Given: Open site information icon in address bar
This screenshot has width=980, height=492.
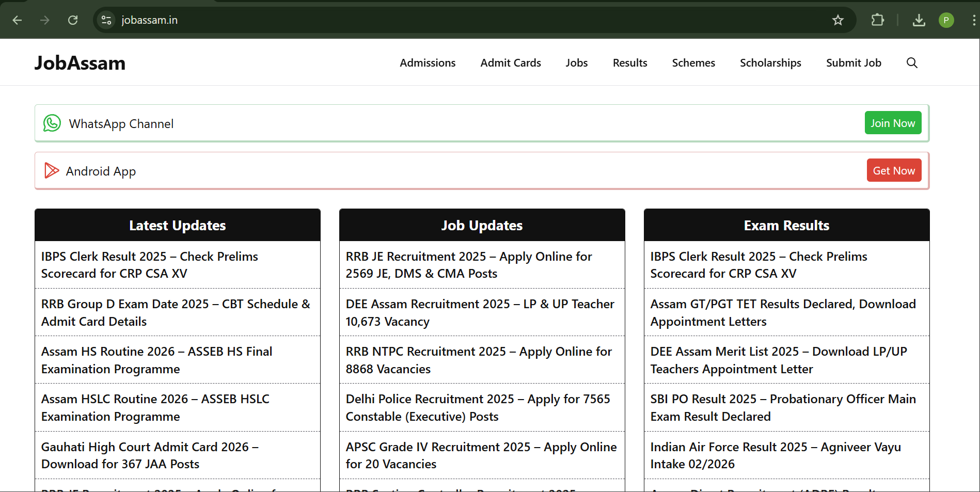Looking at the screenshot, I should [106, 20].
